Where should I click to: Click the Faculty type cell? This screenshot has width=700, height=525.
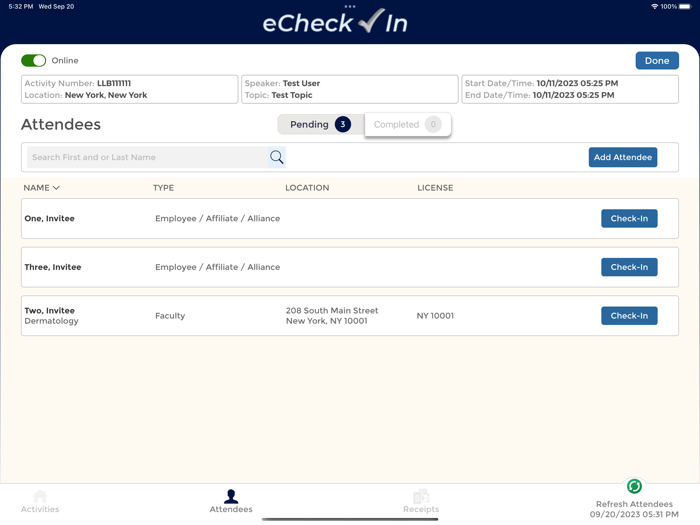click(x=170, y=316)
